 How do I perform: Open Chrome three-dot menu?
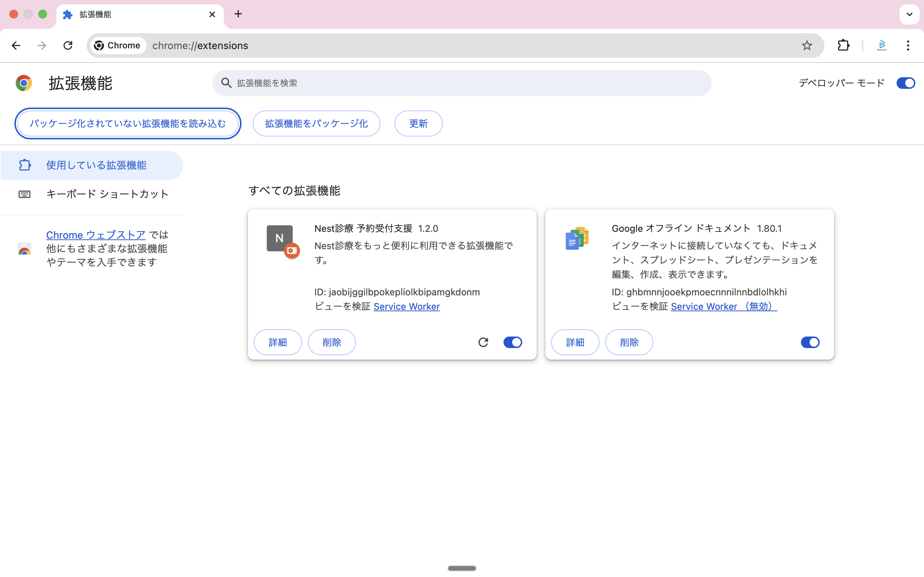click(x=908, y=45)
